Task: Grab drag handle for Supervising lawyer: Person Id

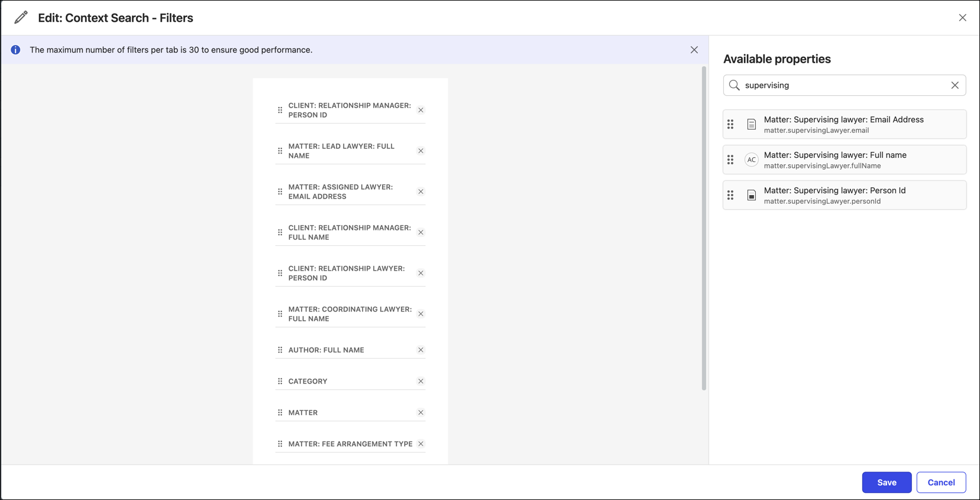Action: [x=730, y=195]
